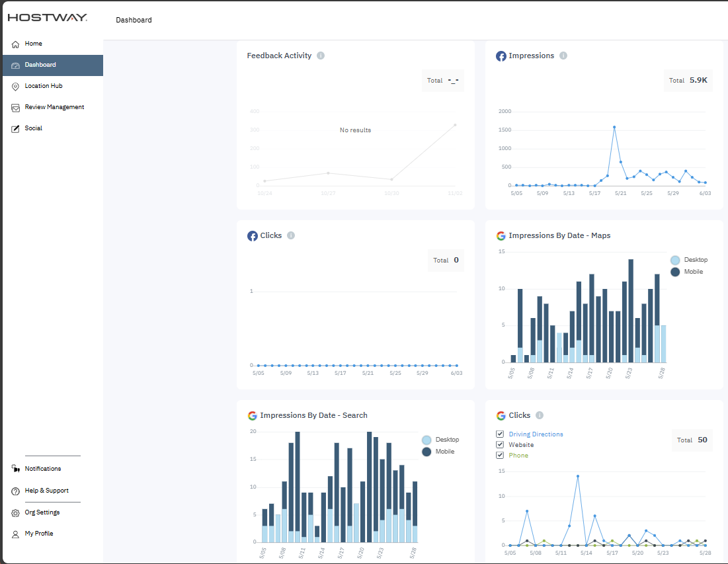
Task: Uncheck the Driving Directions checkbox
Action: pos(501,434)
